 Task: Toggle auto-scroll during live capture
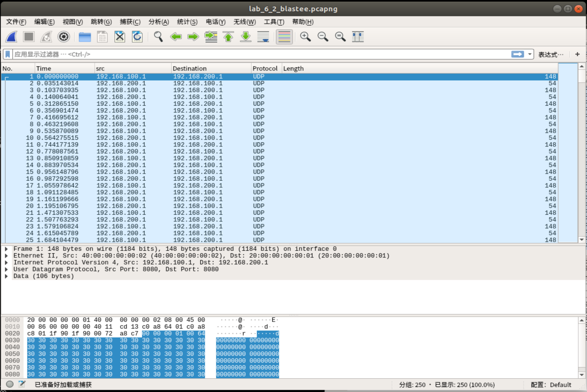point(263,37)
